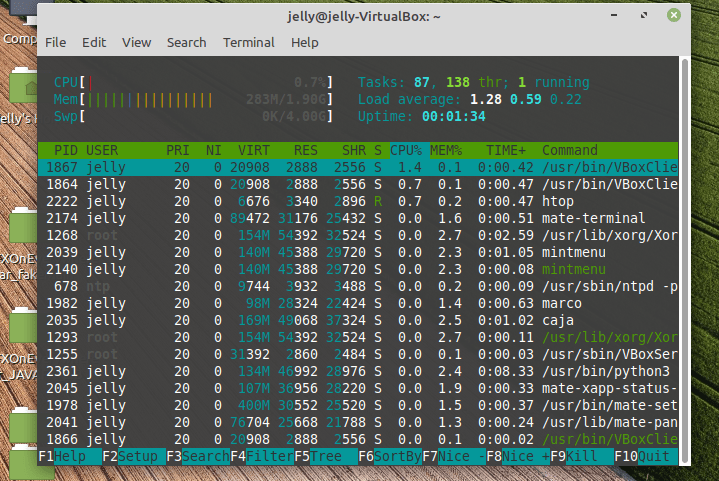Click the Swp usage meter bar
Image resolution: width=719 pixels, height=481 pixels.
pos(193,116)
